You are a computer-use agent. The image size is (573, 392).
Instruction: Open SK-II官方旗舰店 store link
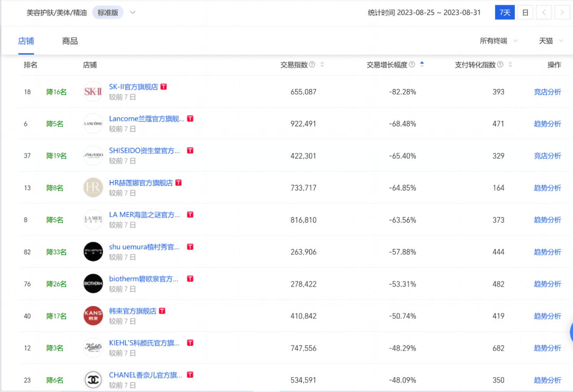click(x=133, y=86)
